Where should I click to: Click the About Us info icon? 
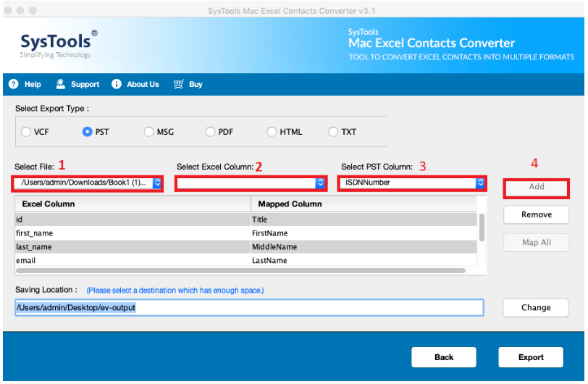[117, 84]
